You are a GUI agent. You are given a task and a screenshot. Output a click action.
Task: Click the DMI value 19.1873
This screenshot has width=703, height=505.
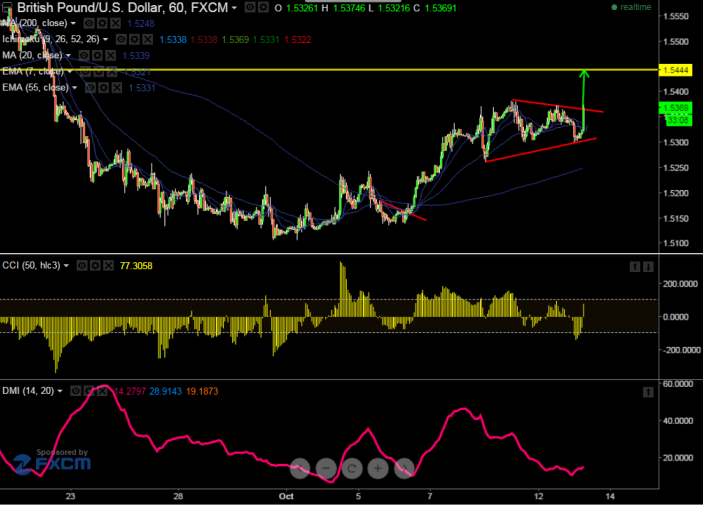click(x=202, y=392)
